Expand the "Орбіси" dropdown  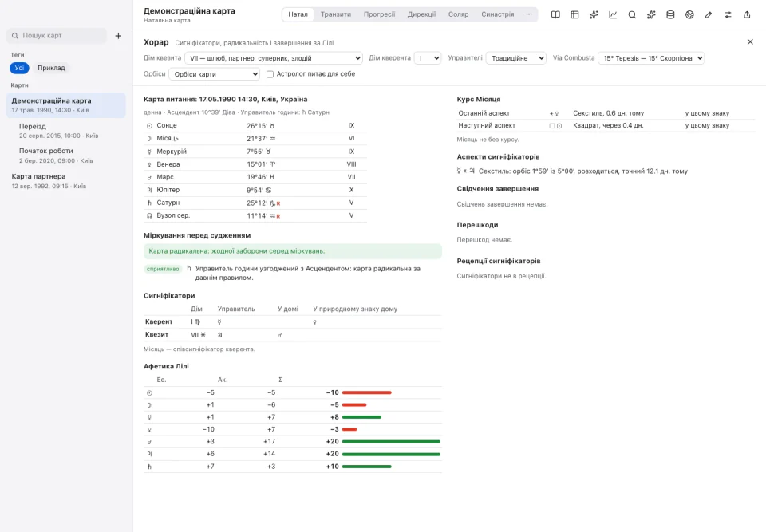click(x=215, y=74)
